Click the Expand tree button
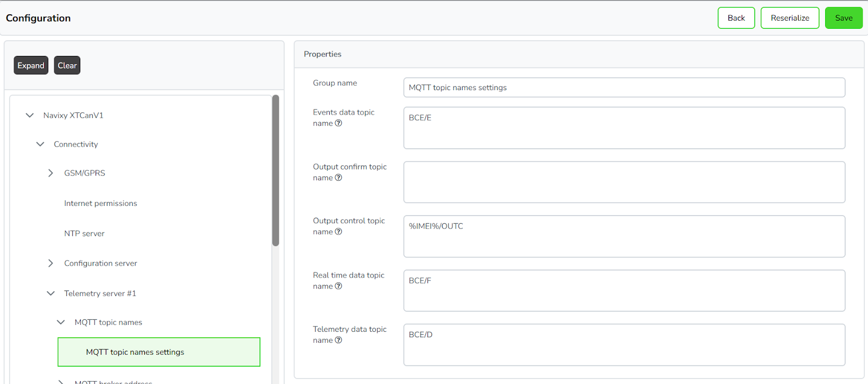 click(x=31, y=65)
